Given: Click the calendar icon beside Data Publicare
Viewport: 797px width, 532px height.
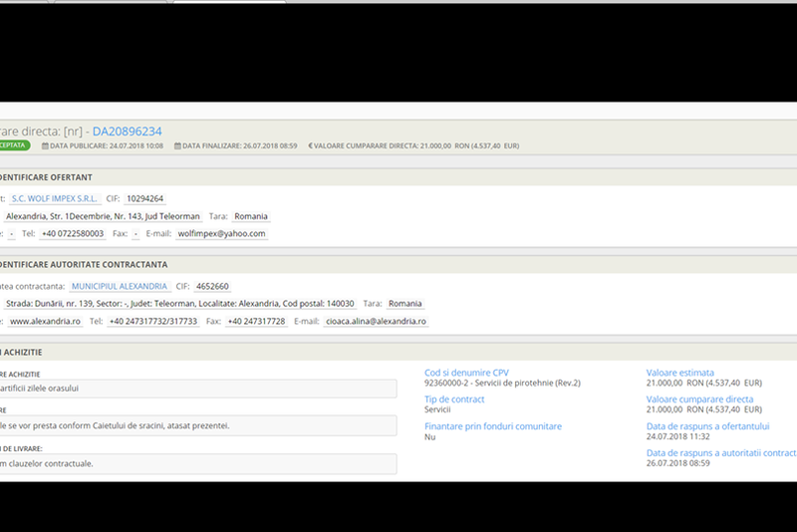Looking at the screenshot, I should click(45, 145).
